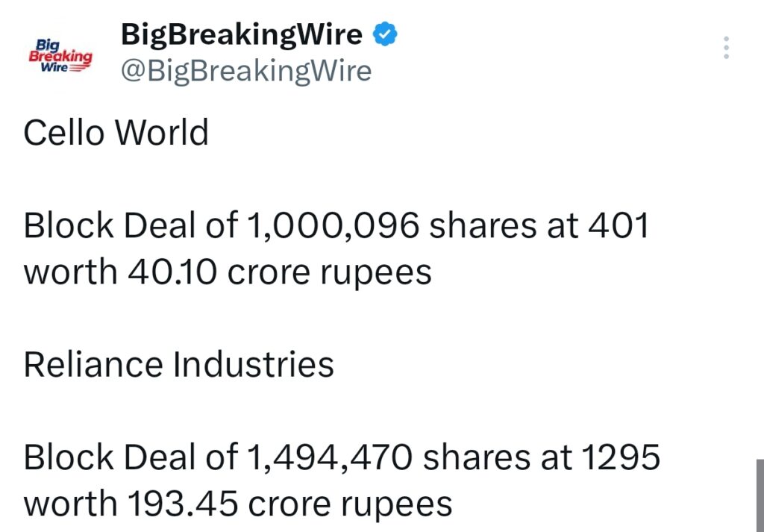This screenshot has height=532, width=764.
Task: Open the profile by clicking the username handle
Action: 246,71
